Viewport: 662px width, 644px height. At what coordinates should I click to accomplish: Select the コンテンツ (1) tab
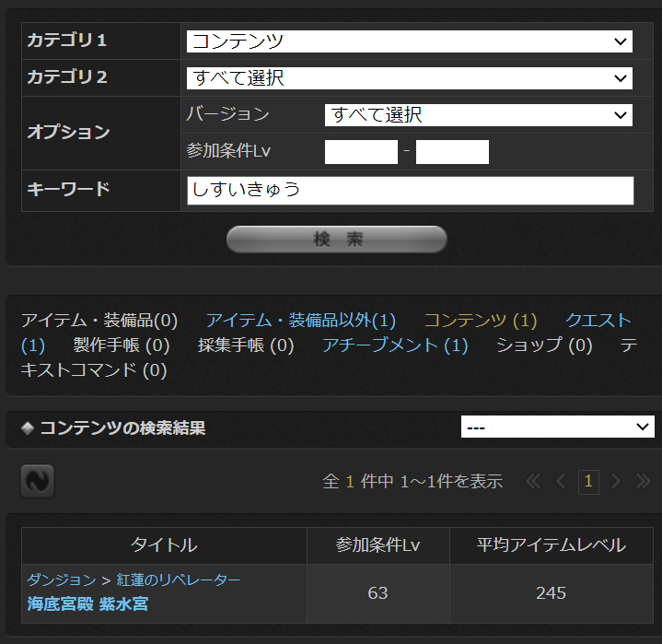click(480, 321)
